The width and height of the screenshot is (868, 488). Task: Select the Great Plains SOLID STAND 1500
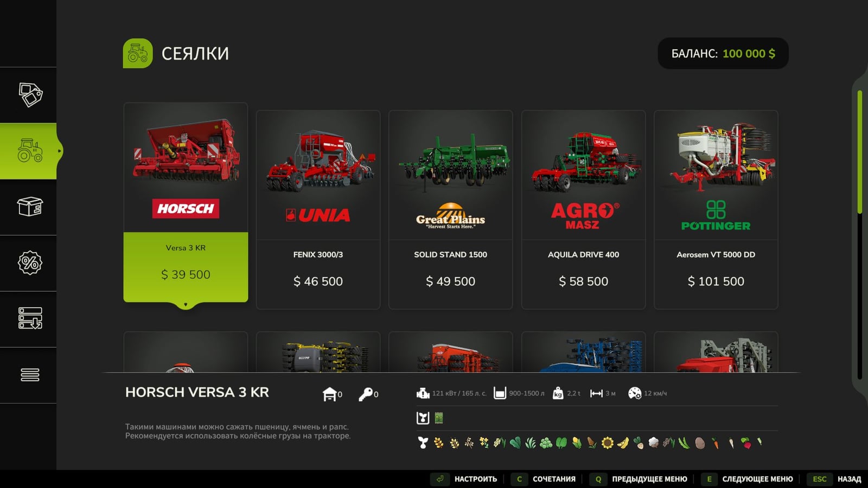click(x=451, y=210)
